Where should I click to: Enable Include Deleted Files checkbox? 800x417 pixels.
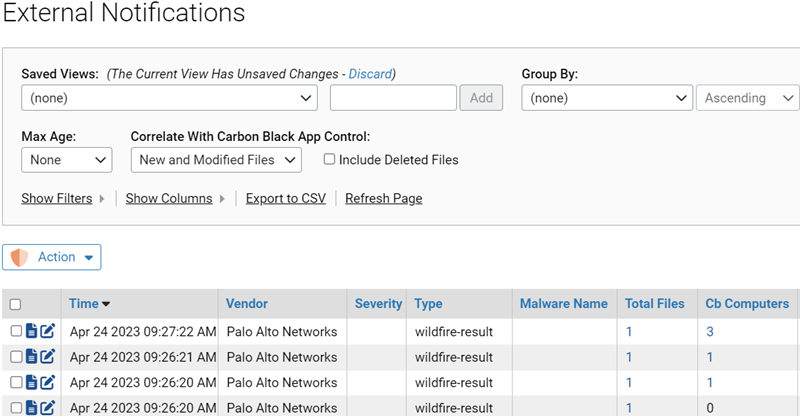[x=330, y=159]
